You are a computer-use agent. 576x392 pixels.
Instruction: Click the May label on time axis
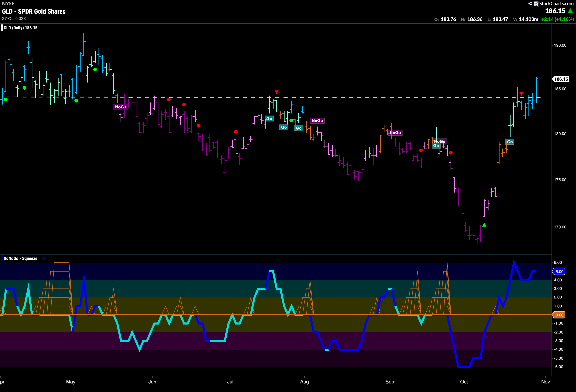coord(71,382)
